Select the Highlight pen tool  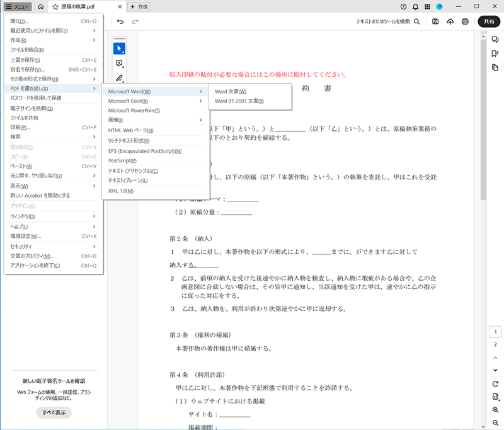tap(119, 77)
